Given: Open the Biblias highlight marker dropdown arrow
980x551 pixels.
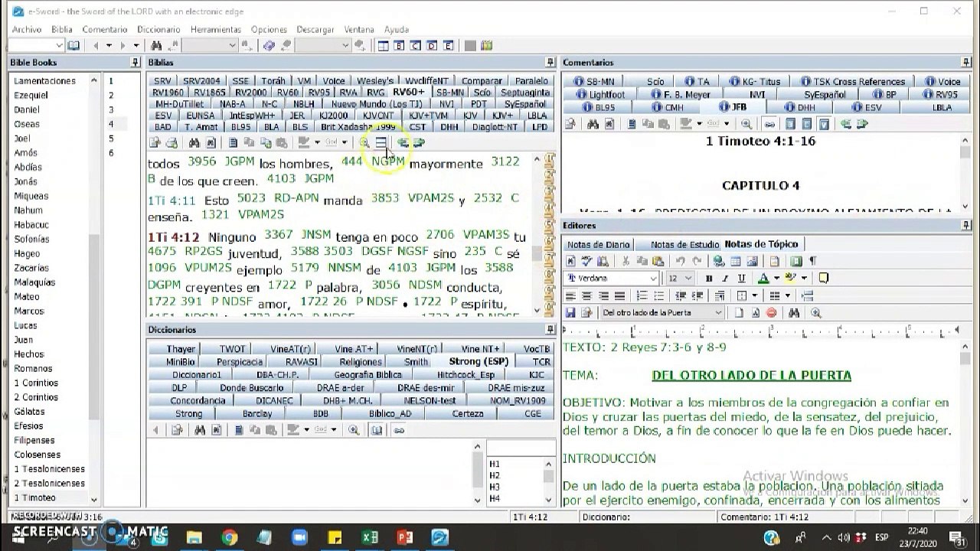Looking at the screenshot, I should tap(317, 142).
